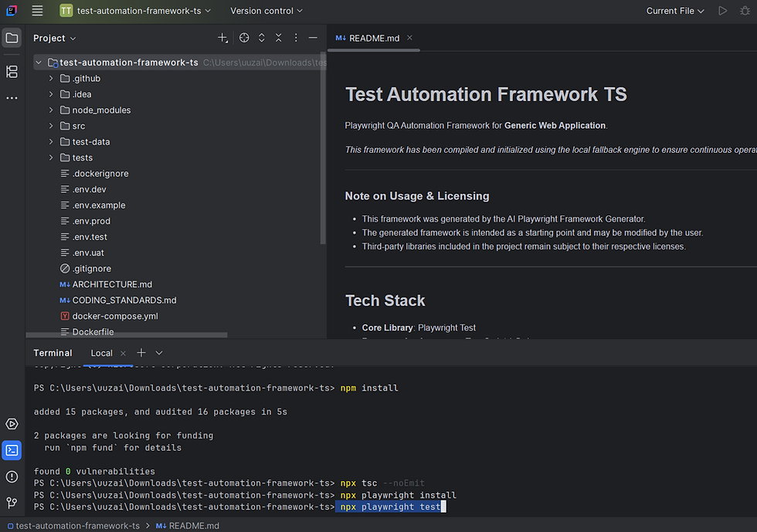Select .env.uat file in tree
Image resolution: width=757 pixels, height=532 pixels.
tap(82, 253)
